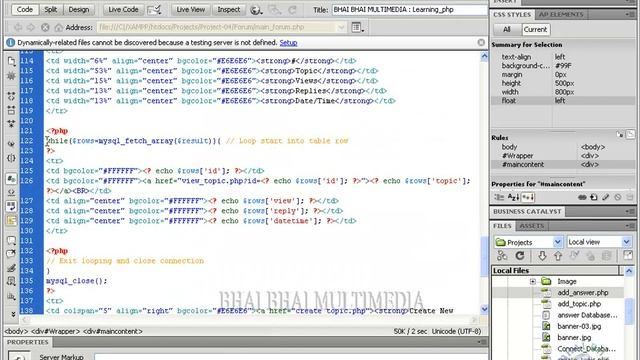Screen dimensions: 640x360
Task: Open the Assets tab
Action: (x=531, y=226)
